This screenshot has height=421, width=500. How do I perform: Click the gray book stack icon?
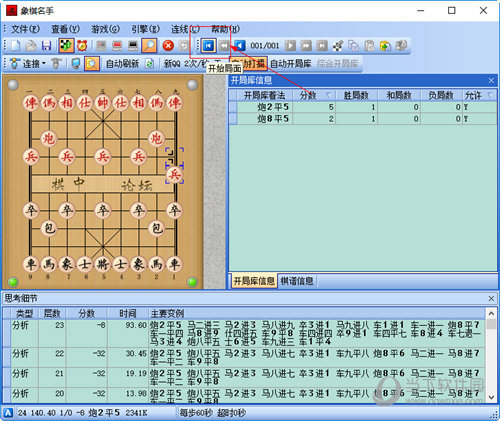coord(401,46)
